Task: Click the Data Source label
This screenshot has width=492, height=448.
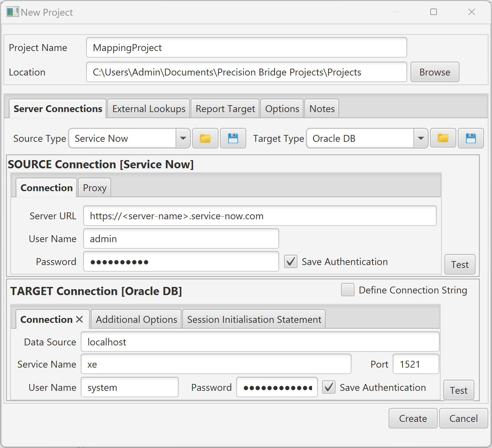Action: (50, 342)
